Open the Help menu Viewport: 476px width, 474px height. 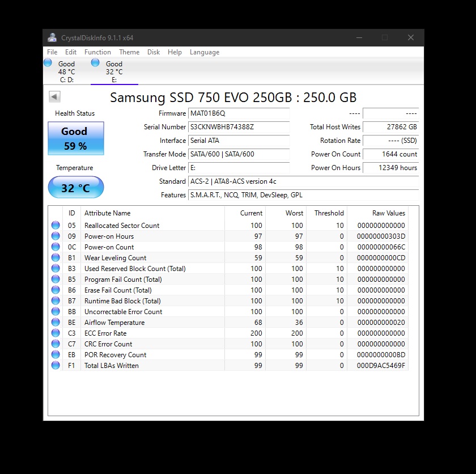[175, 52]
